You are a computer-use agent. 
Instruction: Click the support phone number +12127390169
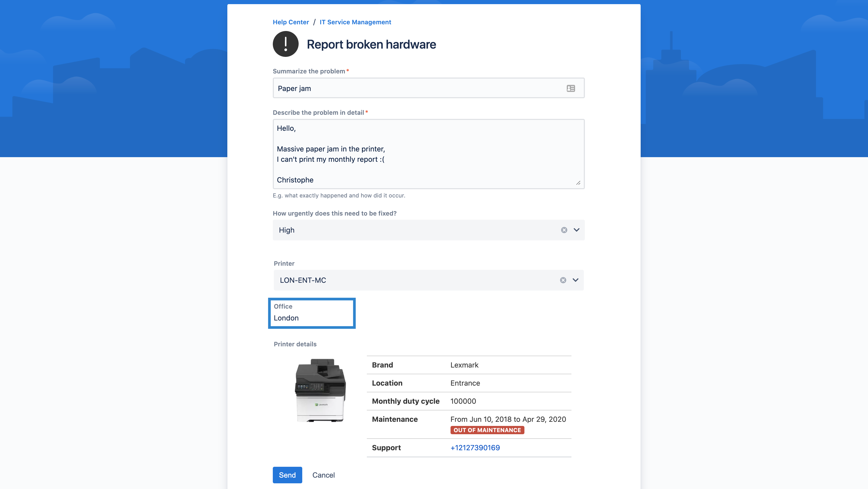point(475,448)
